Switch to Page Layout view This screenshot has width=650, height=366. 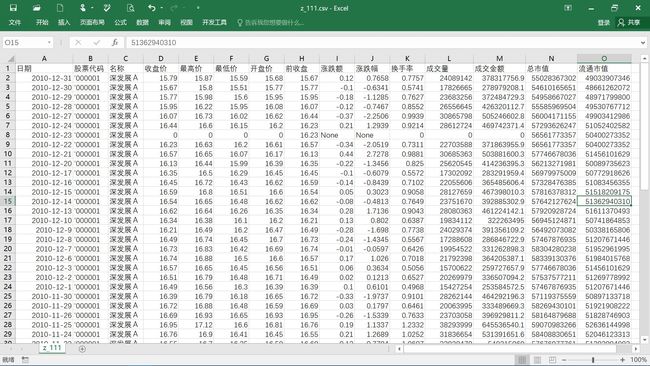[x=537, y=360]
